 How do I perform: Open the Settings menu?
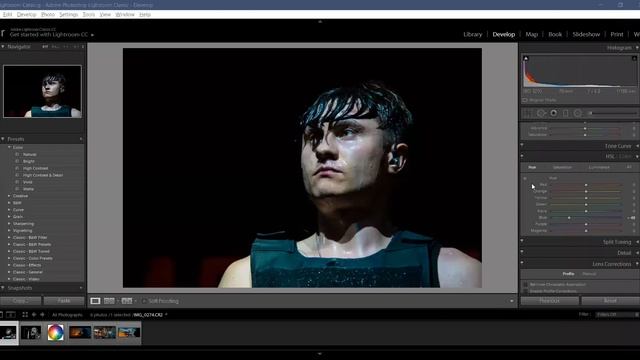click(69, 14)
